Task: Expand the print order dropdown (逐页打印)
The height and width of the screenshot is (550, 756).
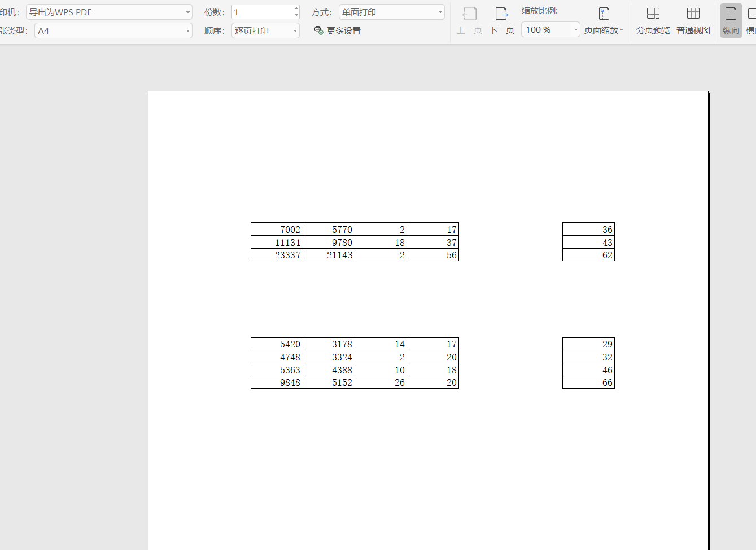Action: [295, 31]
